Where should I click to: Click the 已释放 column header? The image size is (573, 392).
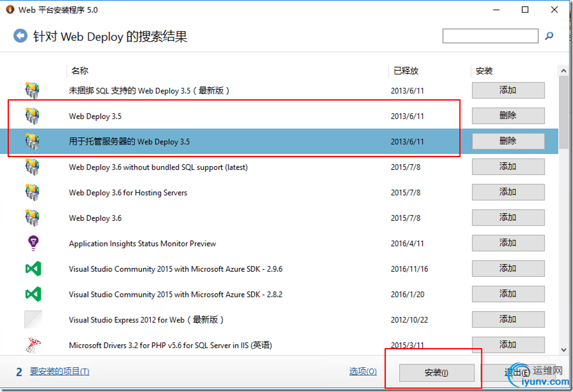(x=406, y=71)
